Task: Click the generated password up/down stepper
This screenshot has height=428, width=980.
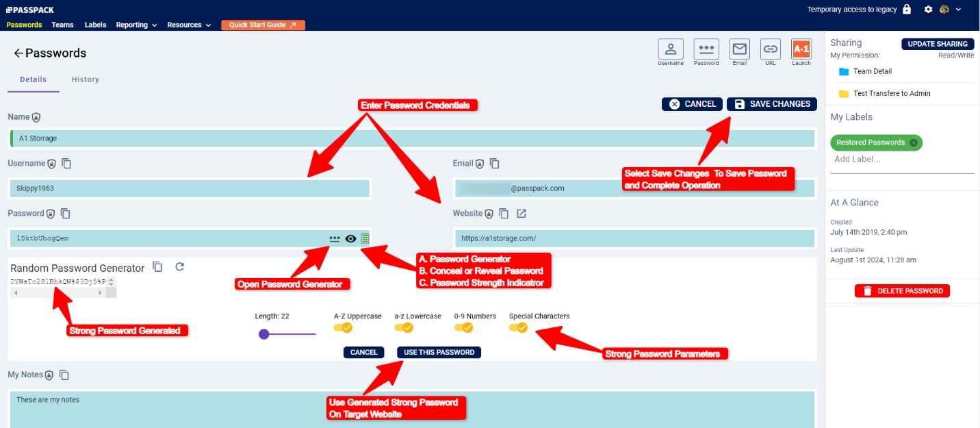Action: (x=112, y=281)
